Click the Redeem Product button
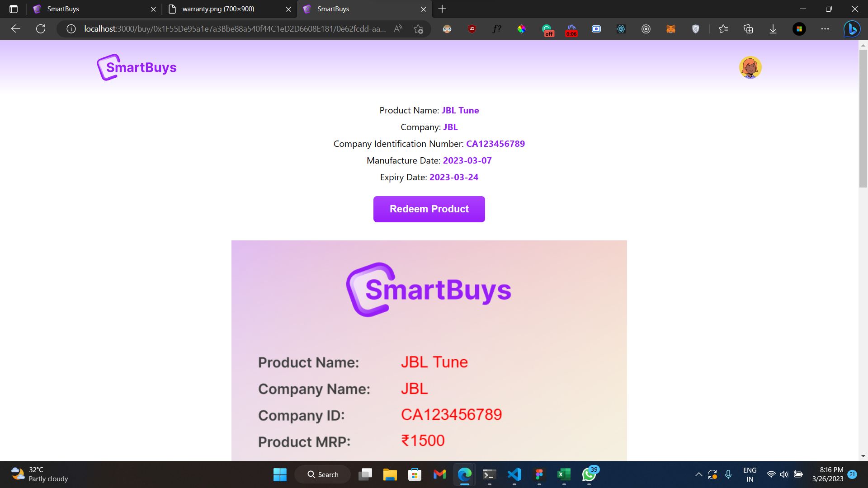 point(429,209)
